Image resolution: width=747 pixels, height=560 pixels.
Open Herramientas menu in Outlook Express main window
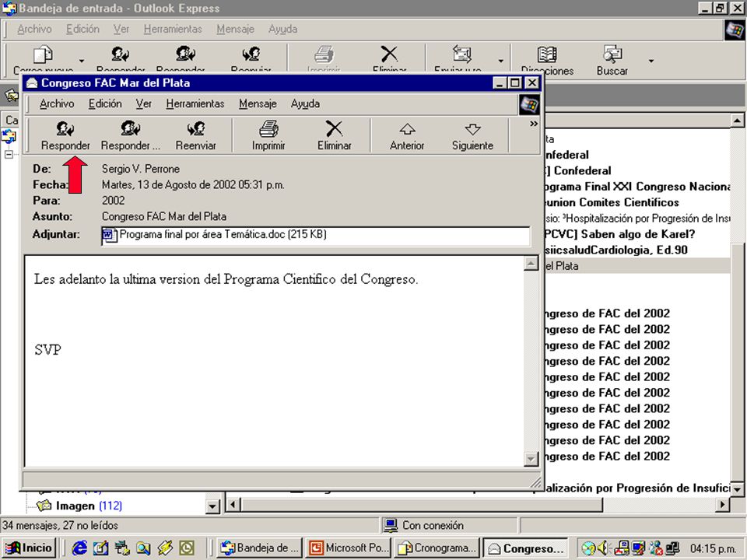tap(173, 29)
